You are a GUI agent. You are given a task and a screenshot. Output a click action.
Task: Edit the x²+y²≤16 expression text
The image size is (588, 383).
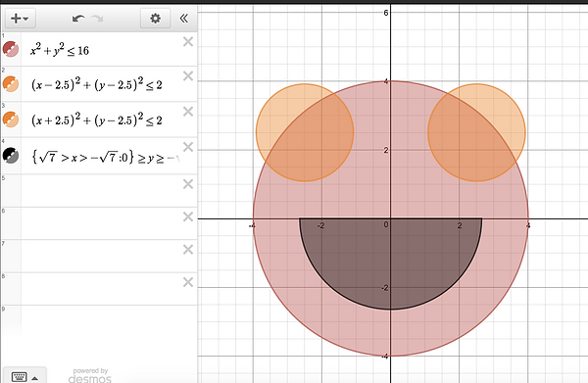tap(60, 50)
